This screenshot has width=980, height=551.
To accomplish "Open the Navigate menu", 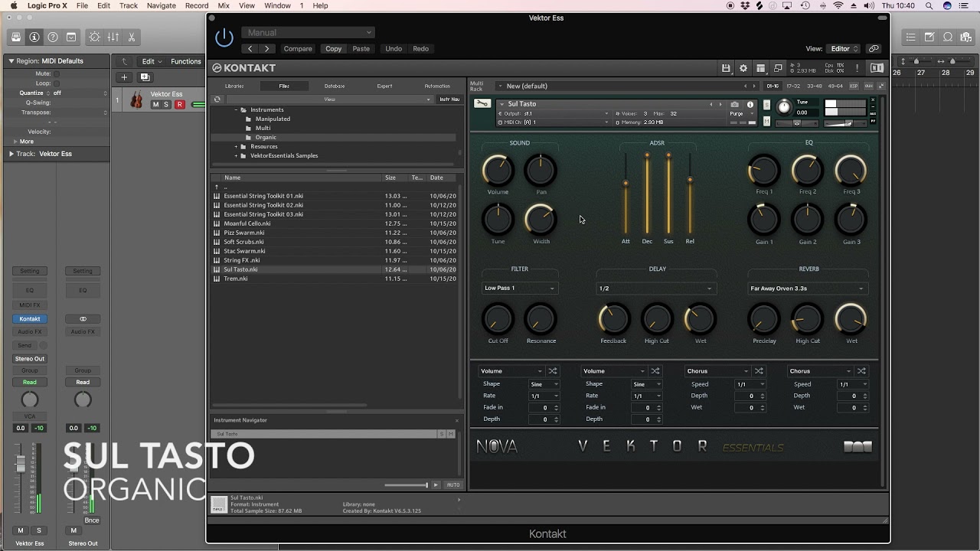I will point(161,5).
